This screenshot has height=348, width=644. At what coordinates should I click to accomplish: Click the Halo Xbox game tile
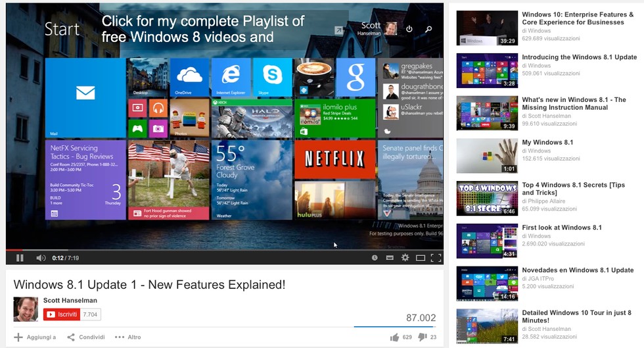(x=252, y=118)
